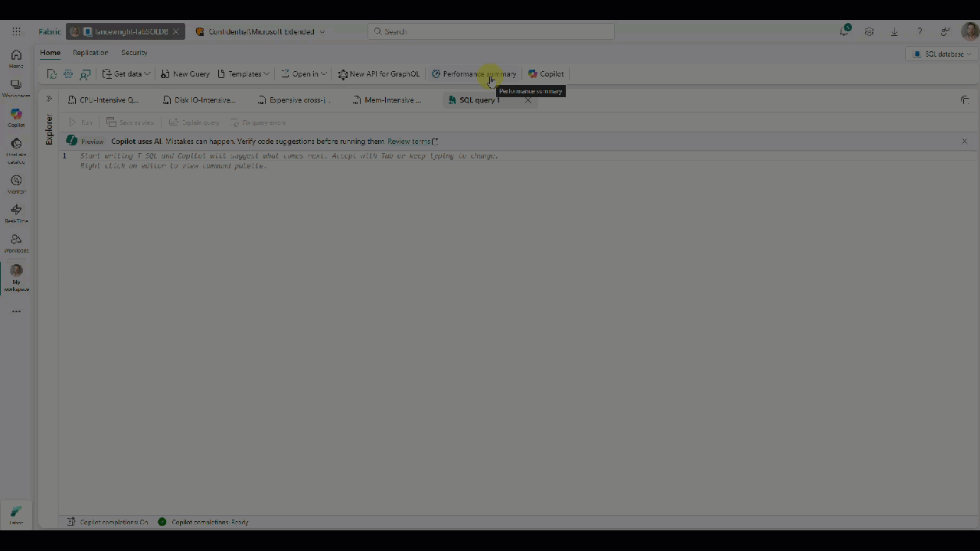Switch to the Replication ribbon tab
Viewport: 980px width, 551px height.
[90, 53]
